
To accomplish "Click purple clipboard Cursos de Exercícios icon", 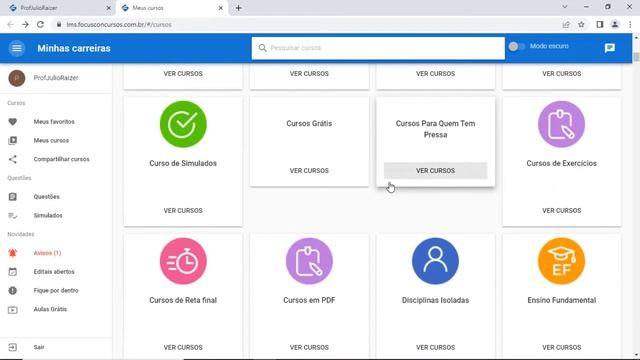I will [561, 124].
